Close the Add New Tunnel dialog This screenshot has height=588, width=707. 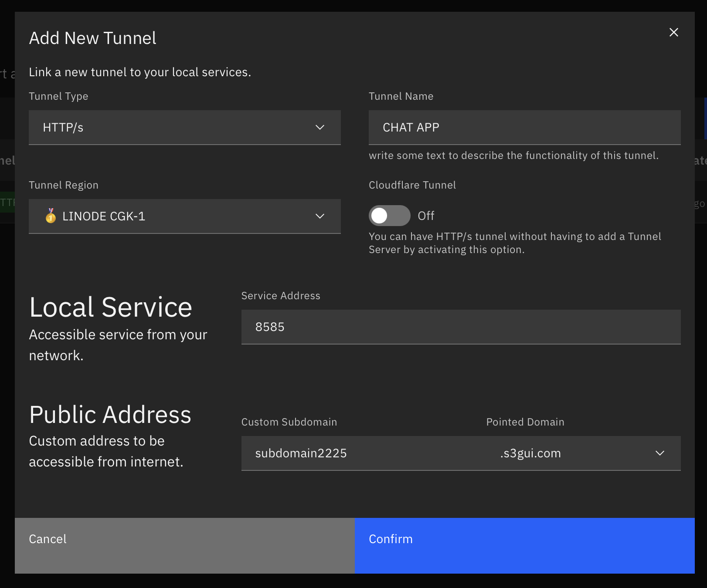click(x=673, y=32)
